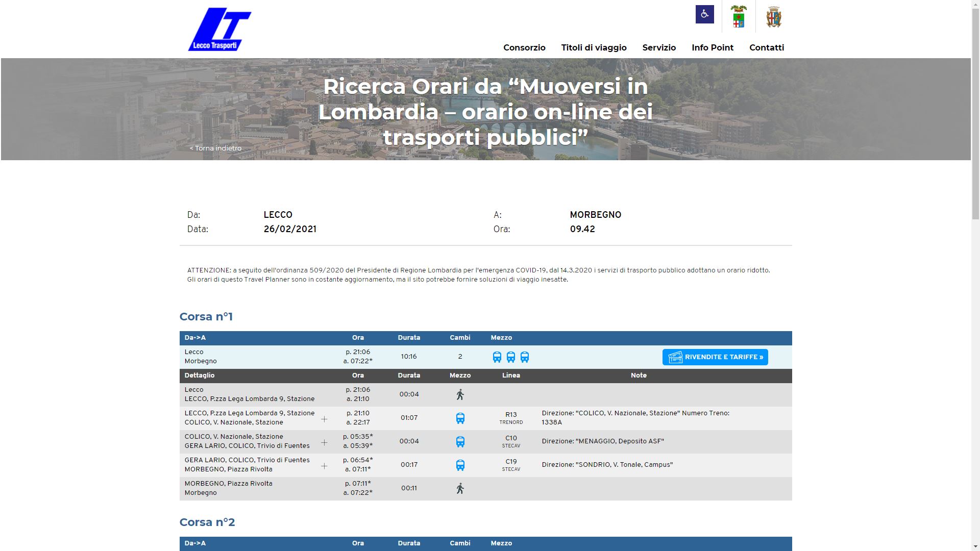Image resolution: width=980 pixels, height=551 pixels.
Task: Open the Consorzio menu
Action: 524,47
